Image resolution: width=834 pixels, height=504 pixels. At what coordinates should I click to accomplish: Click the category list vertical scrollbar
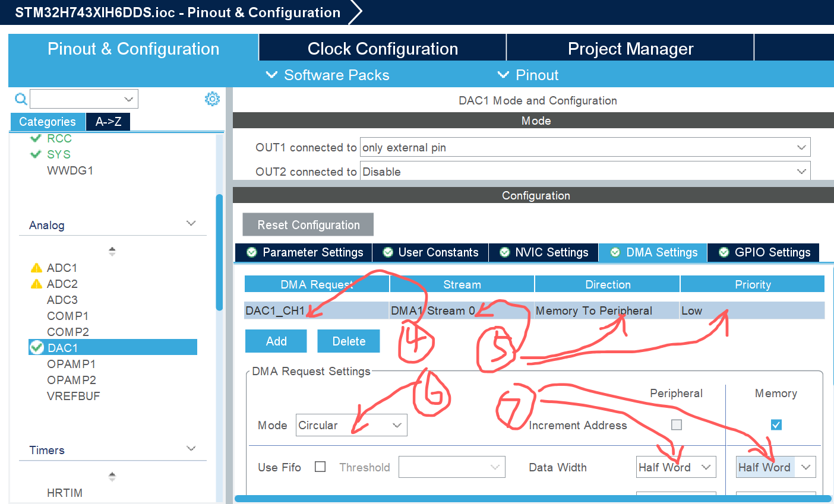tap(219, 252)
